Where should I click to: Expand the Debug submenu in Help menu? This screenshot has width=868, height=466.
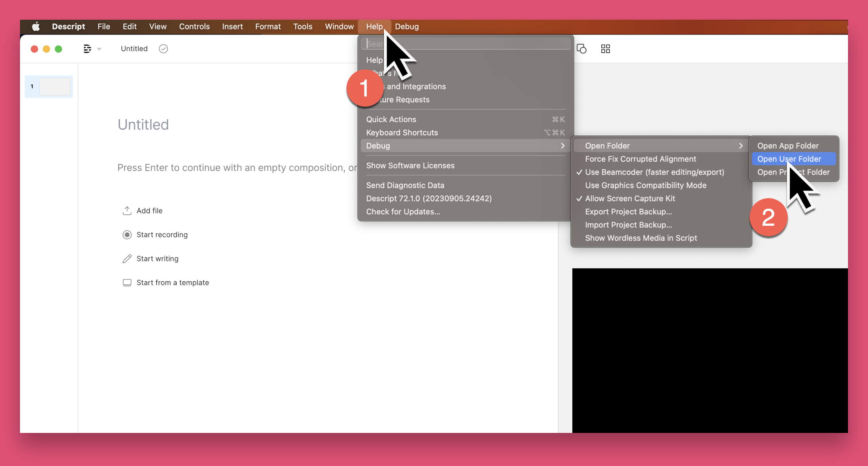465,145
